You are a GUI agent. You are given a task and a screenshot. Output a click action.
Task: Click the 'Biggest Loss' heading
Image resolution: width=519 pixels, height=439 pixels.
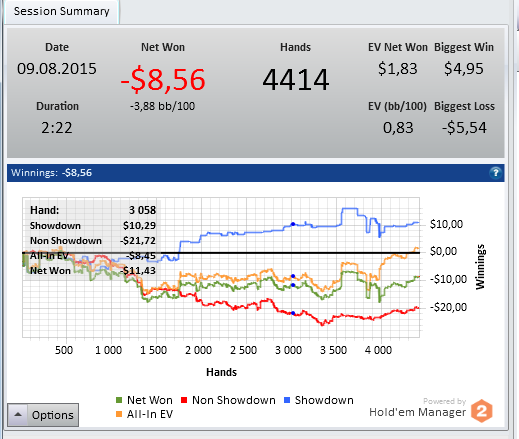point(464,106)
